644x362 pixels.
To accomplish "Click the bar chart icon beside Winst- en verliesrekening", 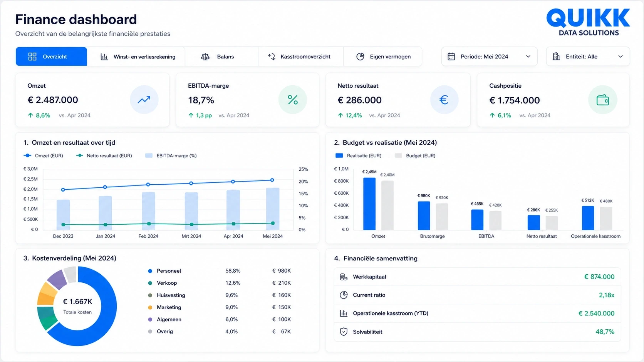I will (x=104, y=57).
